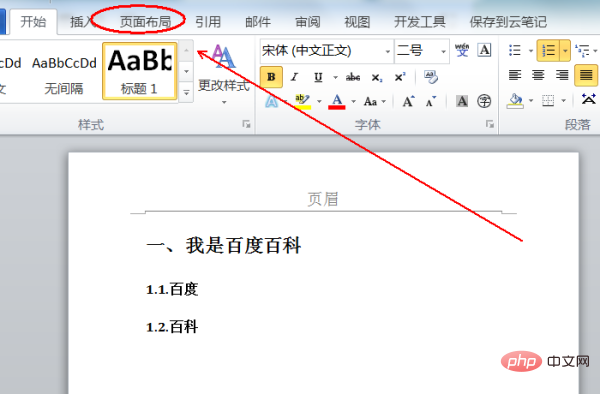
Task: Click the Clear Formatting eraser icon
Action: (x=431, y=77)
